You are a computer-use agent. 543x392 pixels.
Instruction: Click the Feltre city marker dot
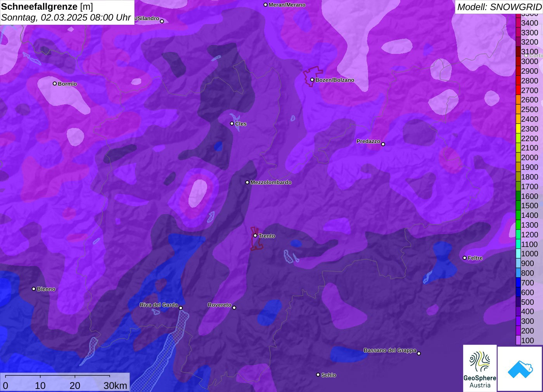click(x=465, y=258)
